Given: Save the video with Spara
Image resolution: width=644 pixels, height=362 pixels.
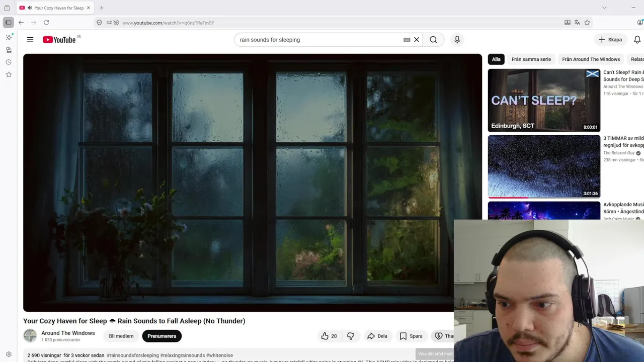Looking at the screenshot, I should pos(411,336).
